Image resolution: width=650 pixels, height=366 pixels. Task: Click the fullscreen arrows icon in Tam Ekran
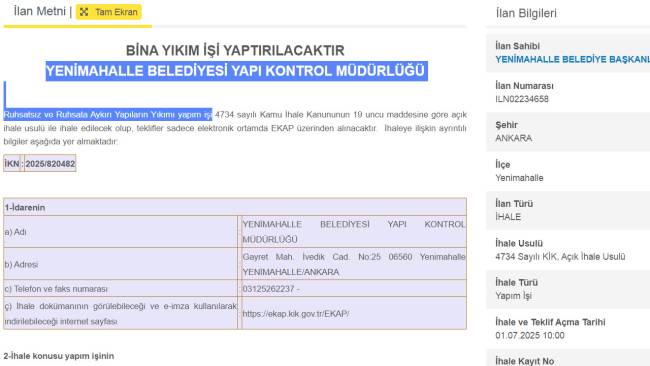coord(84,12)
